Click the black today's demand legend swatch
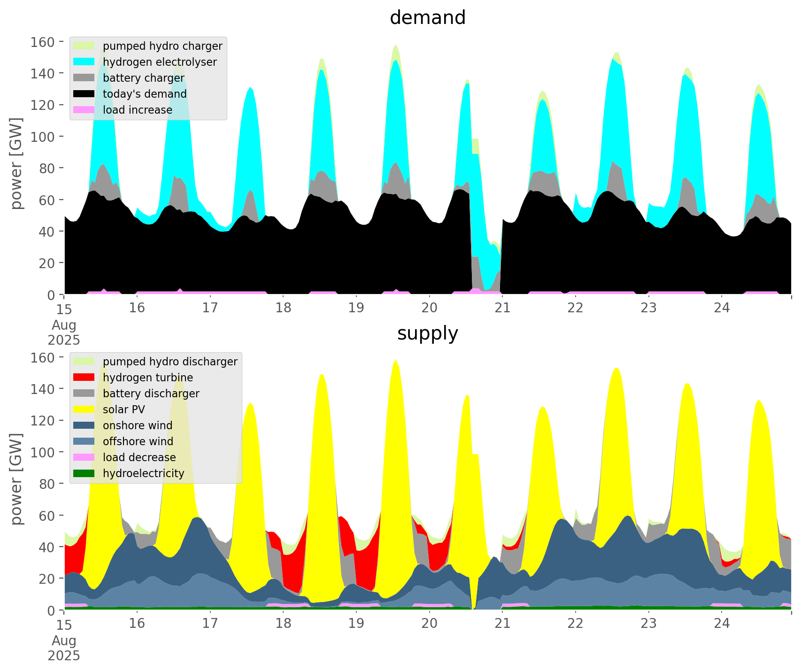This screenshot has height=672, width=801. coord(85,94)
